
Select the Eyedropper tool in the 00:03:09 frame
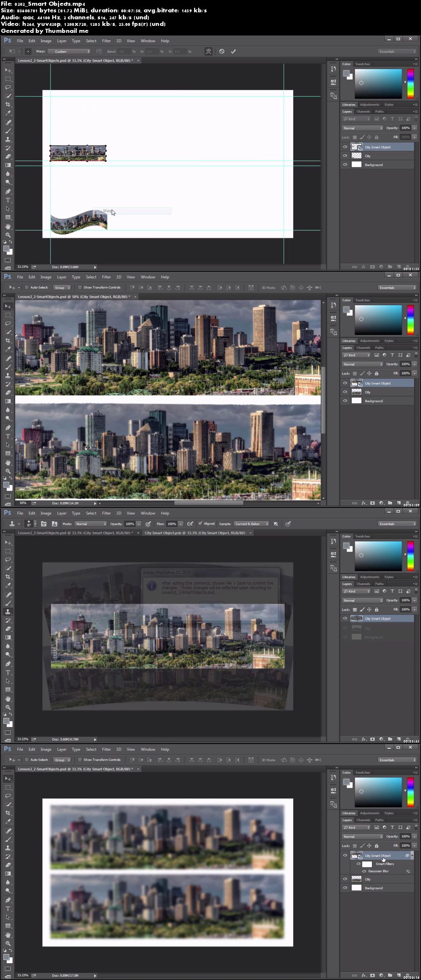(8, 350)
